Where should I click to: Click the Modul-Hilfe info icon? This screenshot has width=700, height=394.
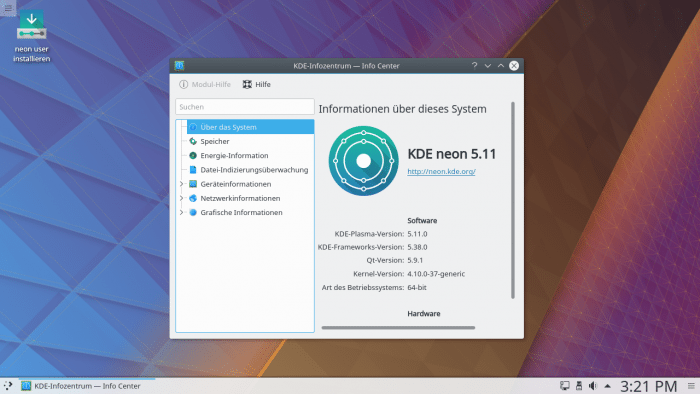183,84
